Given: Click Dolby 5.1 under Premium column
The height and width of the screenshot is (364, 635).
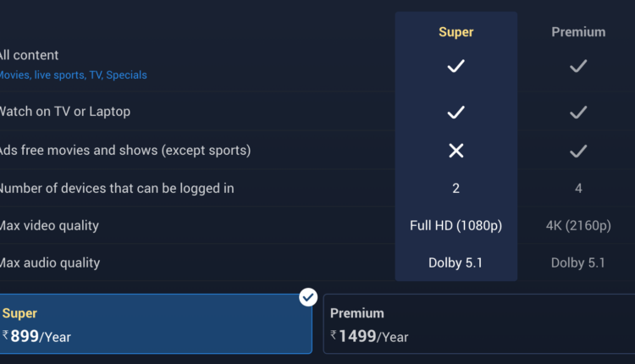Looking at the screenshot, I should point(578,262).
